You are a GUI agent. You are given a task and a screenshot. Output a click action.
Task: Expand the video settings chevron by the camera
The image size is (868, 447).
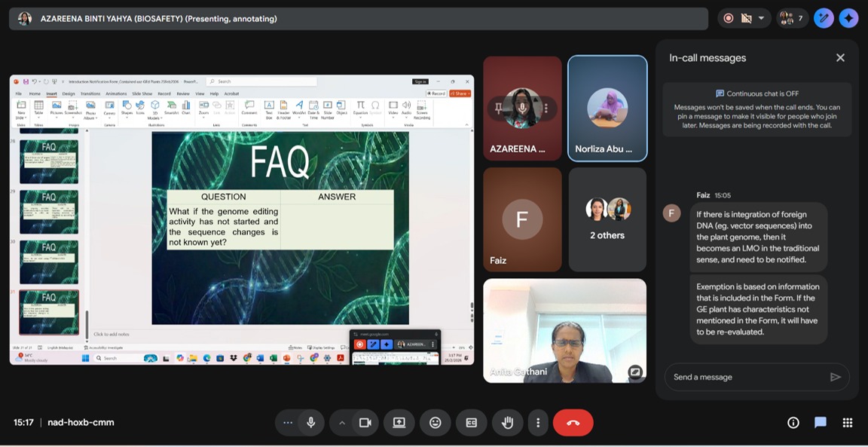tap(342, 423)
